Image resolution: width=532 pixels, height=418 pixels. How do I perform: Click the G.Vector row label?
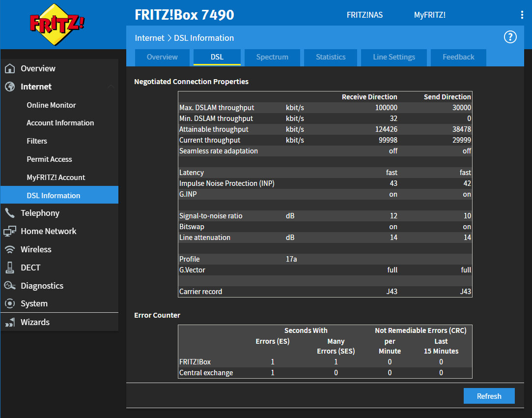(192, 270)
